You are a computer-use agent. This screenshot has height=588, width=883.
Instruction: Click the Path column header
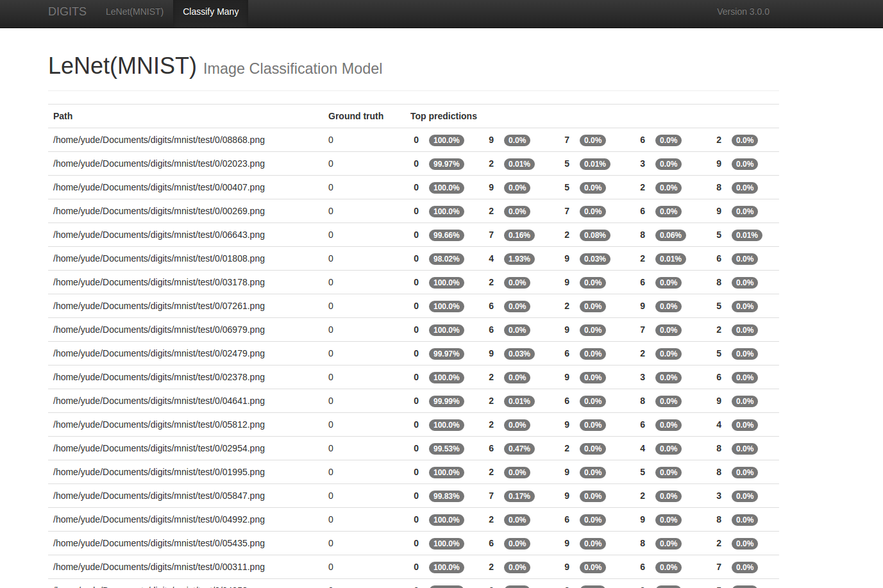click(x=63, y=116)
